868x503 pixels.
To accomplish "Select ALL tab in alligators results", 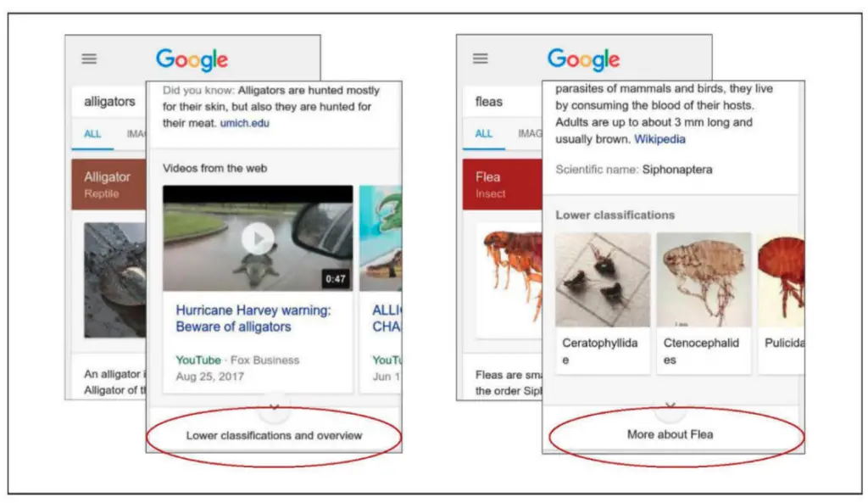I will [x=92, y=134].
